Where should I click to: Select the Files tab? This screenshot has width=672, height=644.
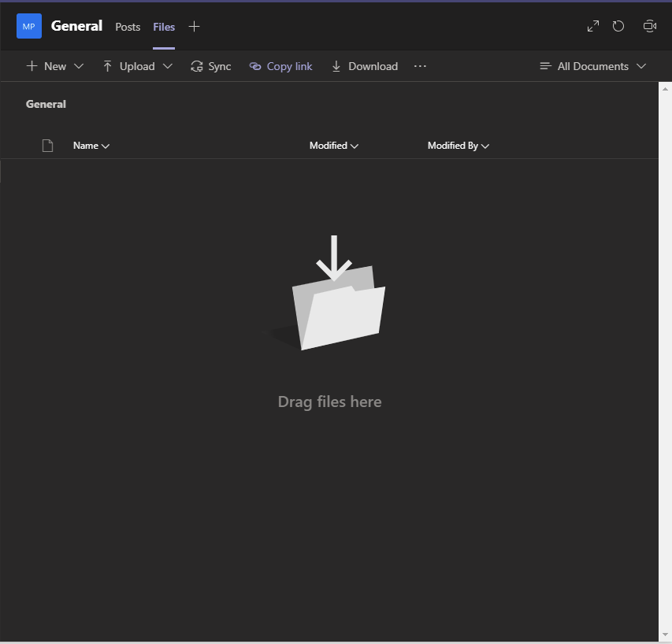164,27
